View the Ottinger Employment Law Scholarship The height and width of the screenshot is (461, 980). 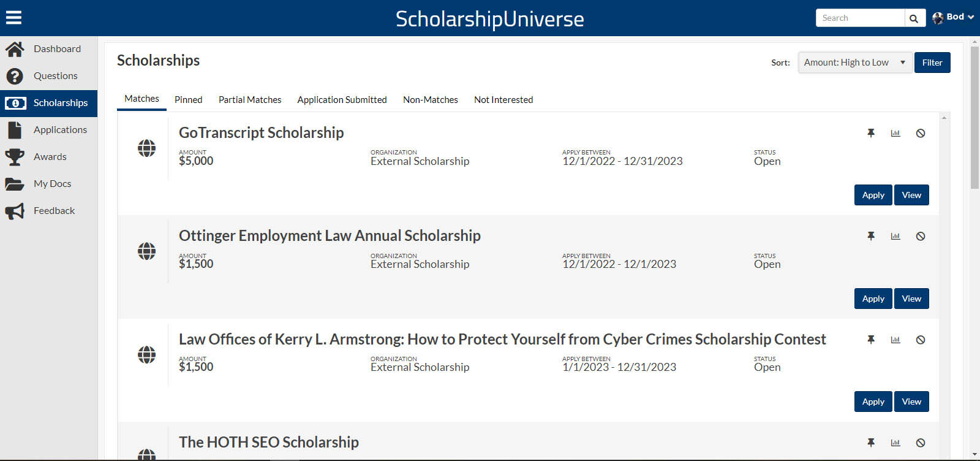pos(911,299)
